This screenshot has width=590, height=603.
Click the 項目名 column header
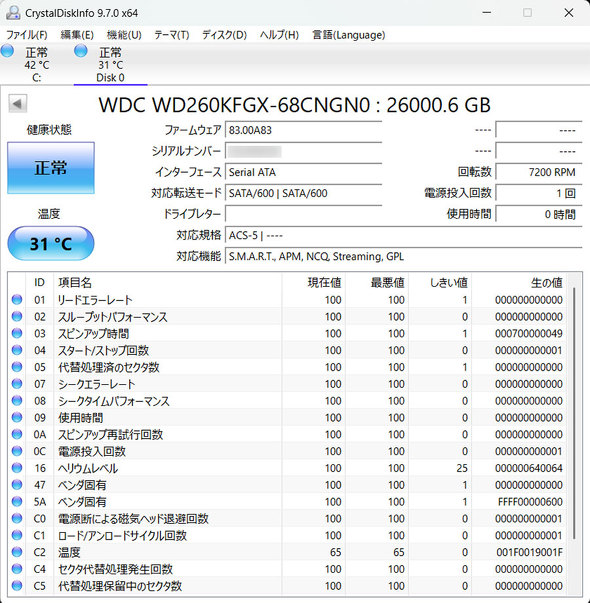point(168,283)
